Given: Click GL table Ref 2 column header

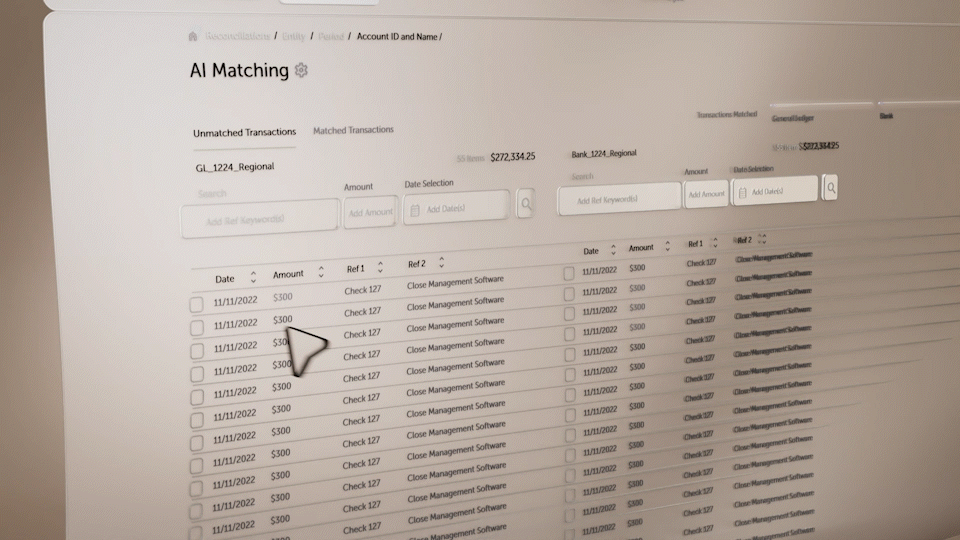Looking at the screenshot, I should (416, 264).
